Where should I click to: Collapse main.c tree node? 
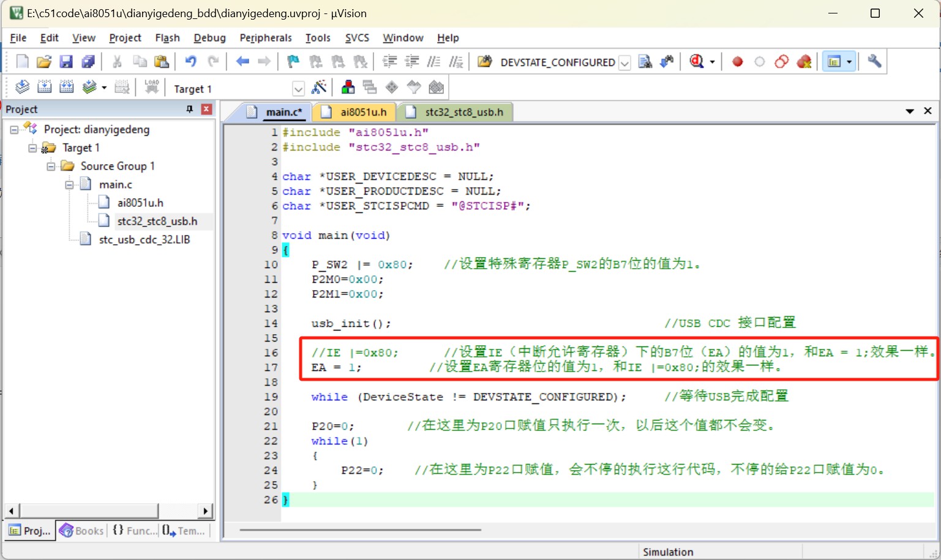[x=69, y=185]
